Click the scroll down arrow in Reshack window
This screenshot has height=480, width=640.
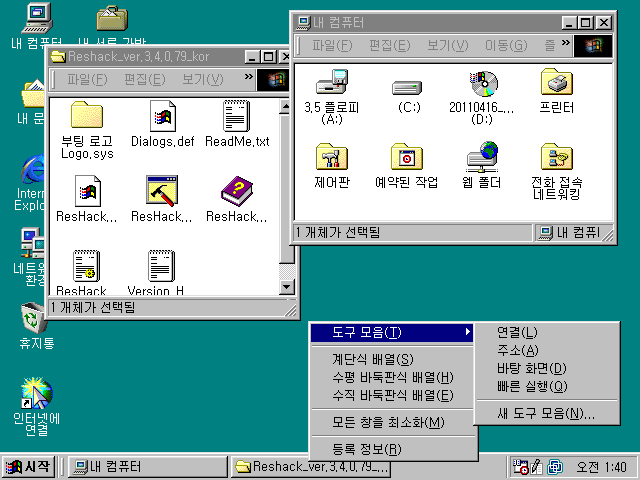click(x=286, y=287)
